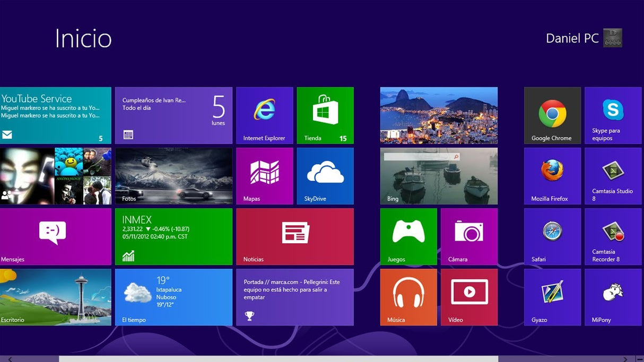Open Camtasia Recorder 8

click(x=613, y=236)
